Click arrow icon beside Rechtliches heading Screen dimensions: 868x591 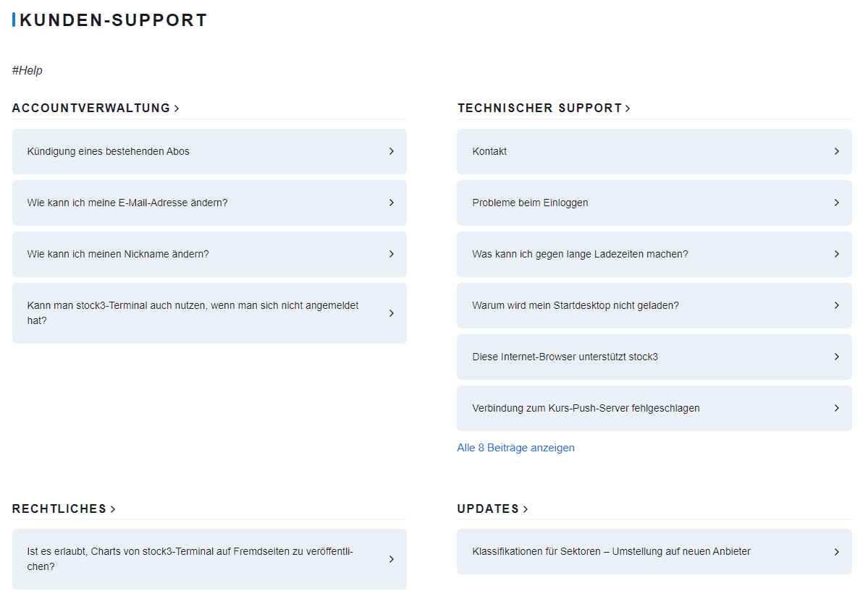113,509
